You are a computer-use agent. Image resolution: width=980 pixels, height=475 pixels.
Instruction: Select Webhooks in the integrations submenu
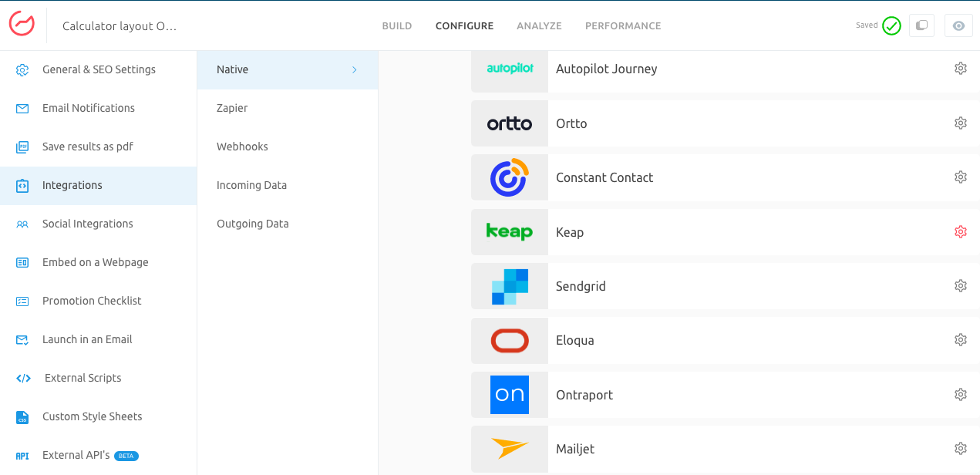(x=288, y=147)
